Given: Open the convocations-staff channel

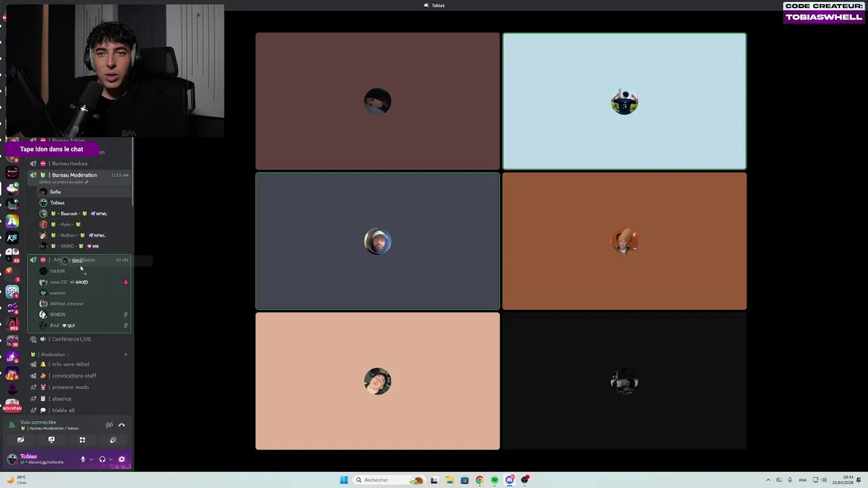Looking at the screenshot, I should tap(79, 375).
